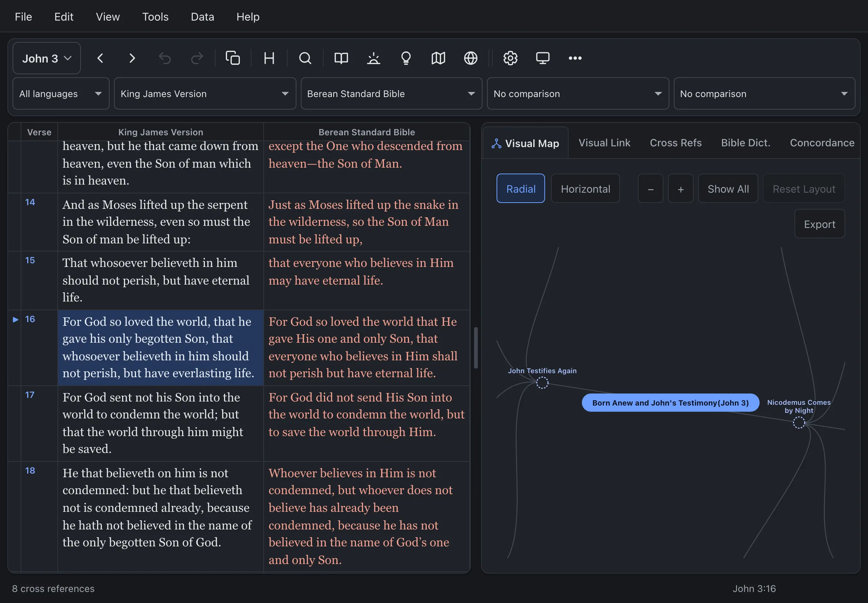Click the Reset Layout button
The height and width of the screenshot is (603, 868).
804,189
